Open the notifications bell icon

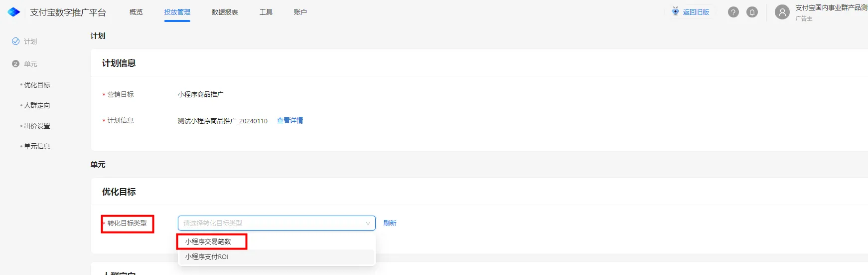click(752, 12)
